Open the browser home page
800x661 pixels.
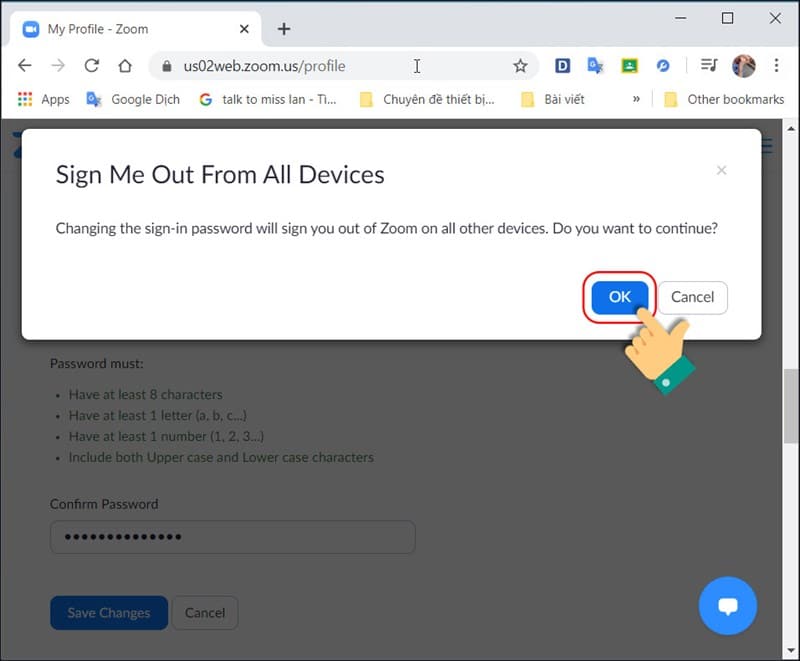125,66
